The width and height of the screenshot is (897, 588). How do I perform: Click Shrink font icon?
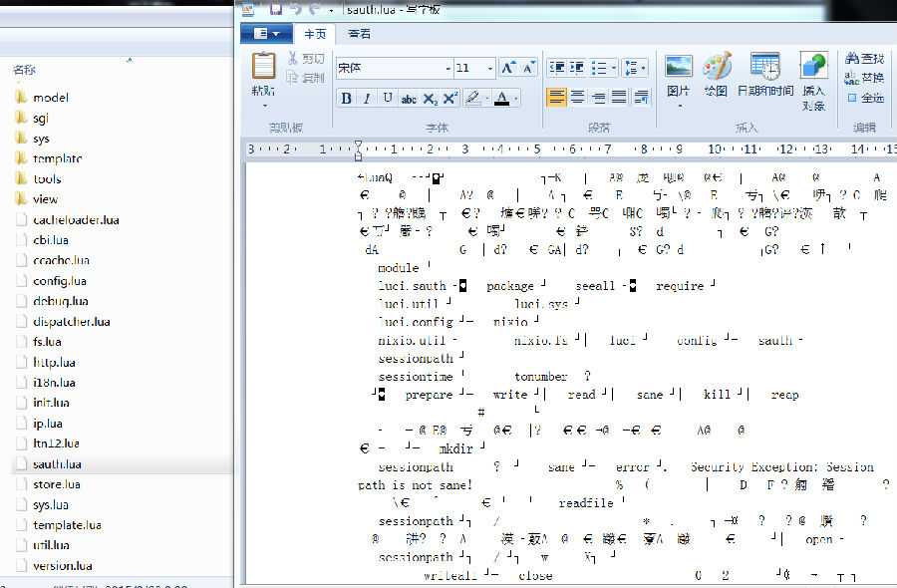coord(528,68)
